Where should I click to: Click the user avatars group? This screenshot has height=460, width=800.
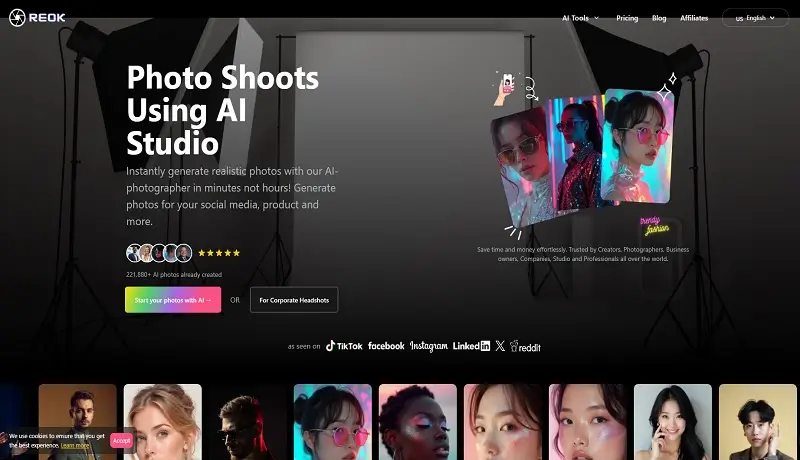158,253
